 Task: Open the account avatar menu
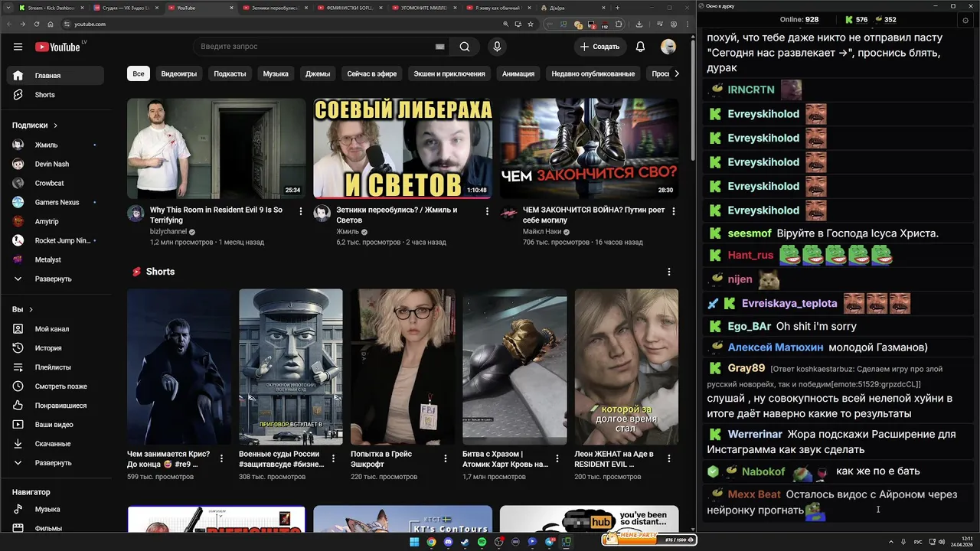[x=668, y=47]
